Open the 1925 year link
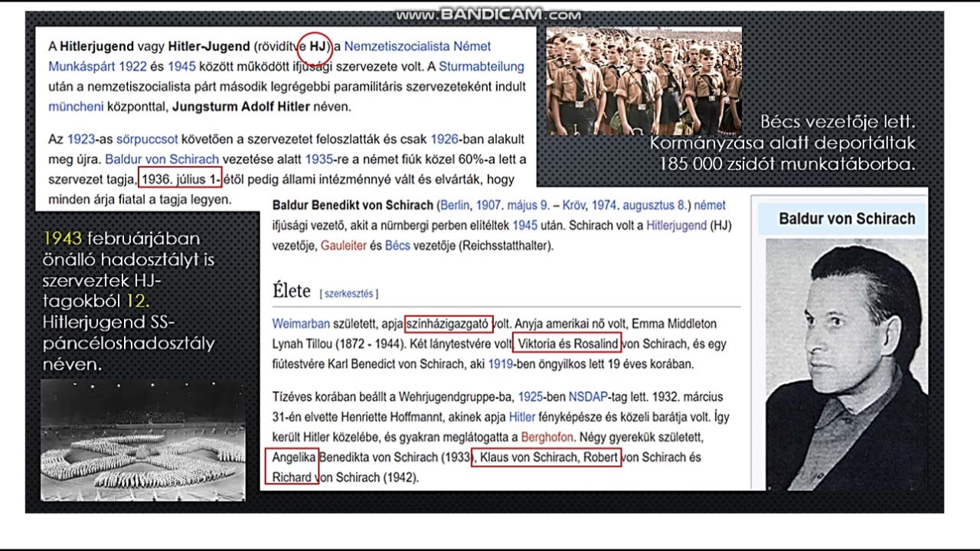 pyautogui.click(x=531, y=397)
